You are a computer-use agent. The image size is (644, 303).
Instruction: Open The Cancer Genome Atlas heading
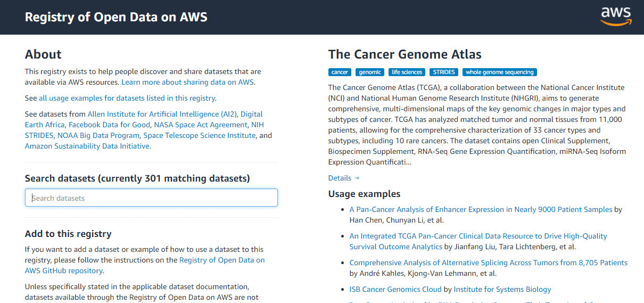click(405, 54)
